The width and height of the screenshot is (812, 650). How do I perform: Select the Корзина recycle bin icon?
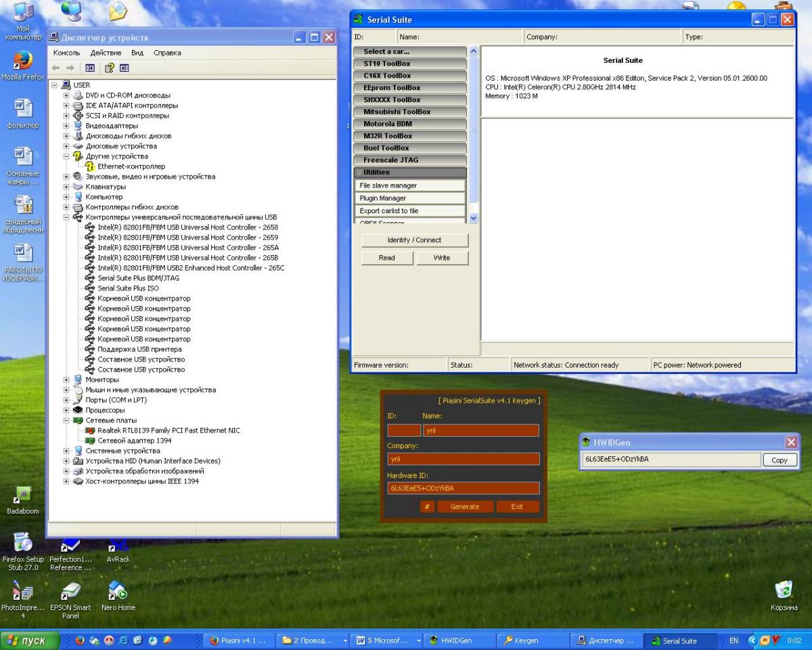point(784,596)
